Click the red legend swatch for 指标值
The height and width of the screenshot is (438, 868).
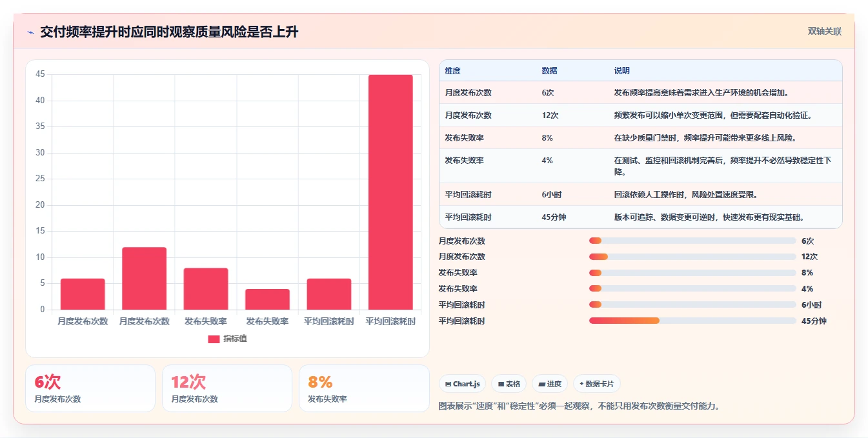[214, 339]
